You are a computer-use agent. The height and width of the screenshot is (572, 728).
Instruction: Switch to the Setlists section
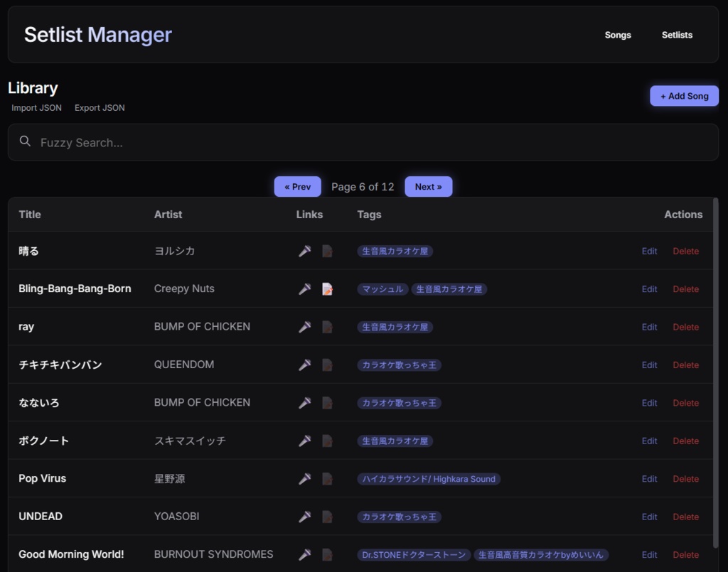676,35
